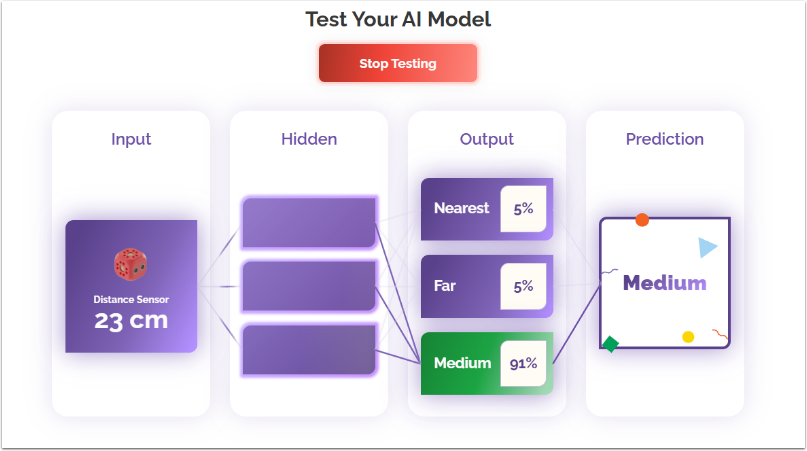
Task: Click the Stop Testing button
Action: [x=398, y=63]
